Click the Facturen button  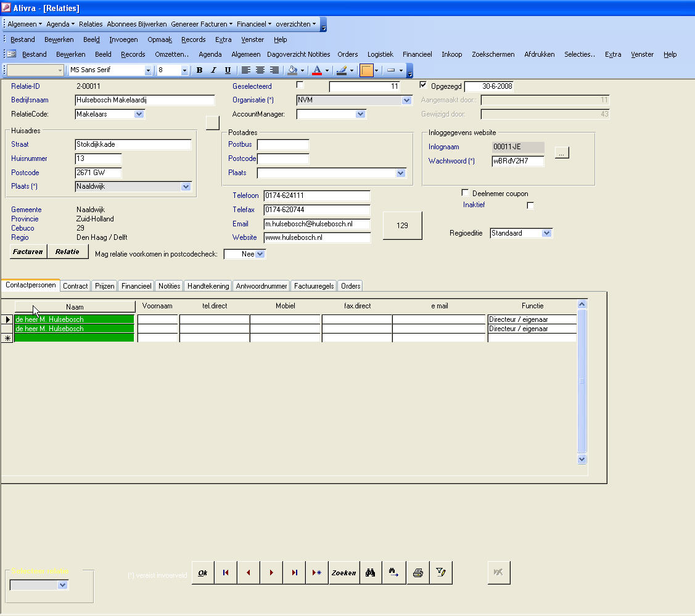28,252
